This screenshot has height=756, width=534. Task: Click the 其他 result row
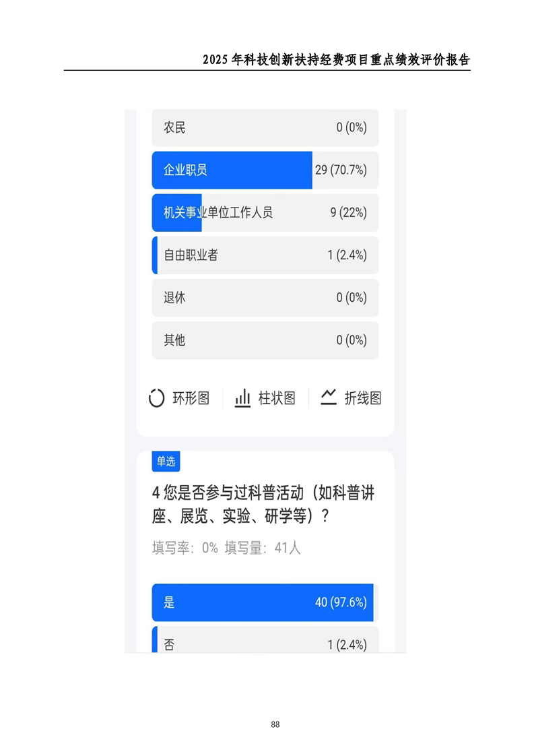(x=265, y=340)
